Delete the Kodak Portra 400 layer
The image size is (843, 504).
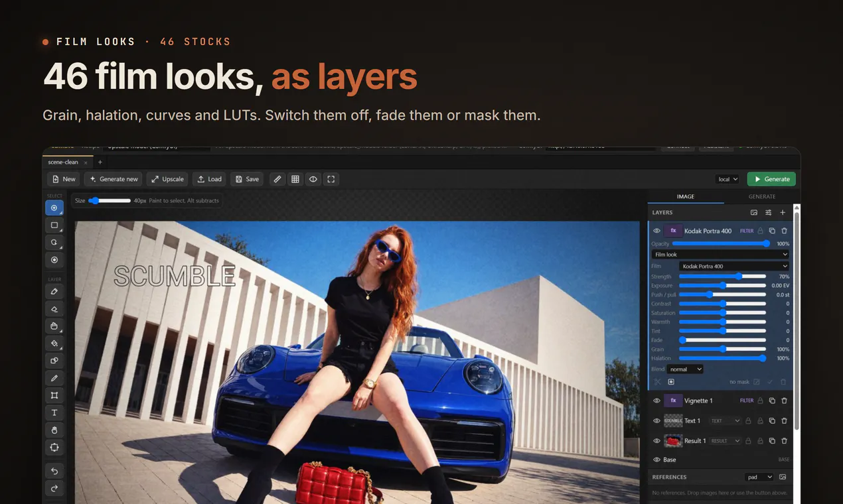click(784, 231)
